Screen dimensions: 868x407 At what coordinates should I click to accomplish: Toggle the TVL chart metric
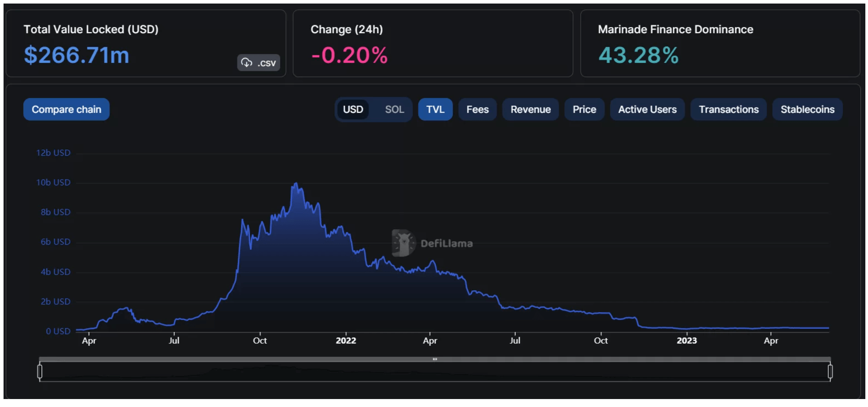(x=435, y=109)
